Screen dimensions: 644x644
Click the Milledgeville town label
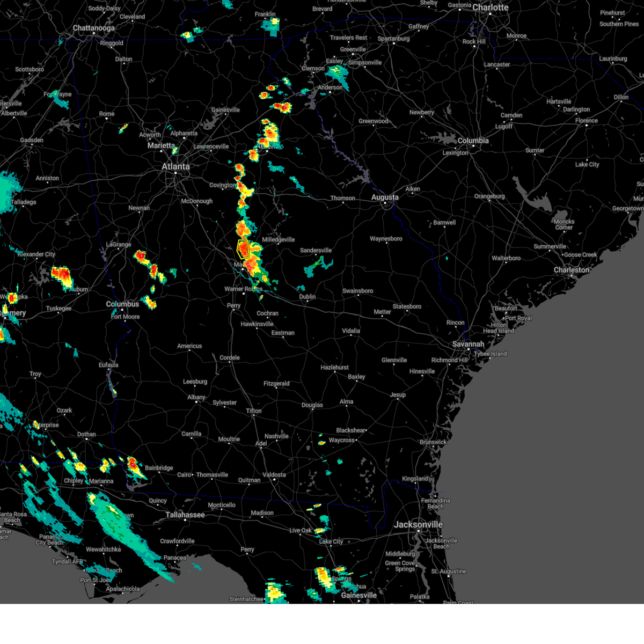(278, 240)
